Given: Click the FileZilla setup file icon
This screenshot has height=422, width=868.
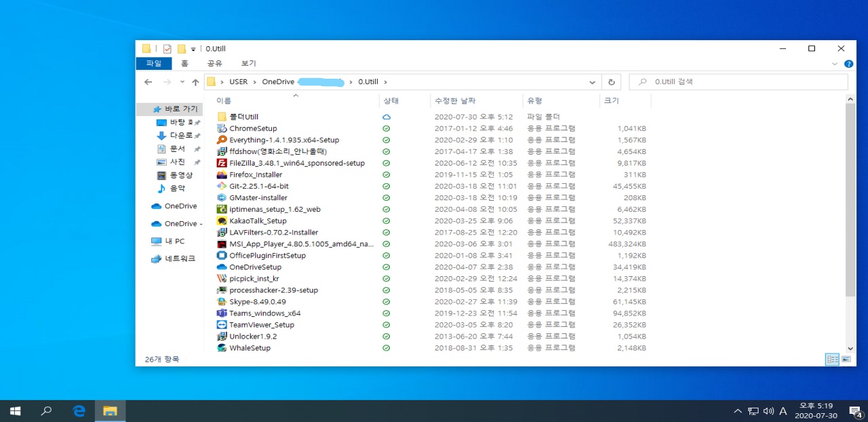Looking at the screenshot, I should point(222,163).
